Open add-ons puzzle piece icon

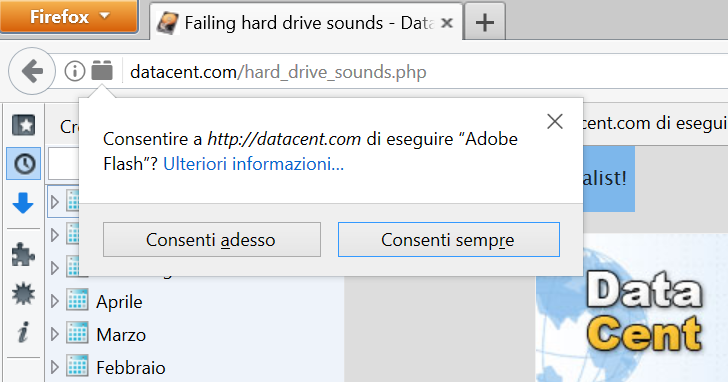coord(23,254)
